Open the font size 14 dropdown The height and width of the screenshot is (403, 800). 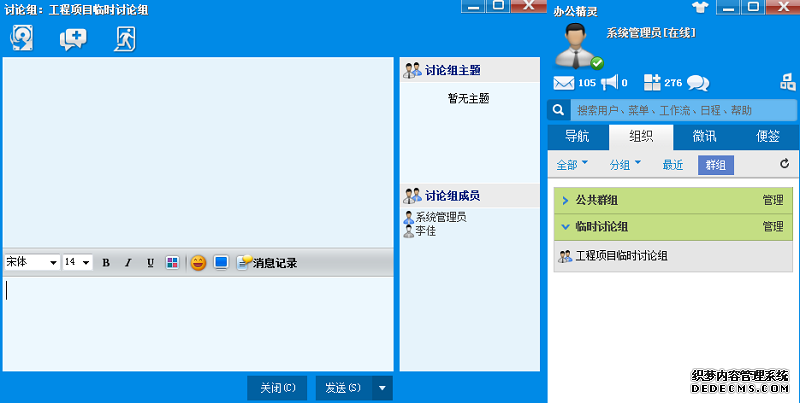click(x=78, y=263)
